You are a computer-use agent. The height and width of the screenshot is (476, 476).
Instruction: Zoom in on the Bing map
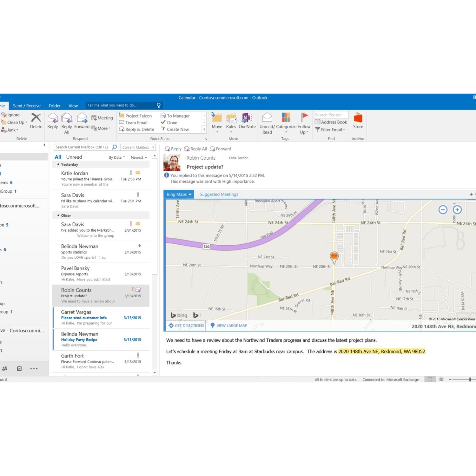pos(457,209)
